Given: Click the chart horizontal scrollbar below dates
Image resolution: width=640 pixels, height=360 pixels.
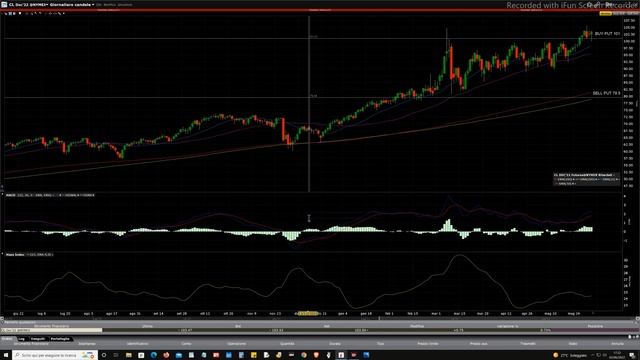Looking at the screenshot, I should (320, 318).
